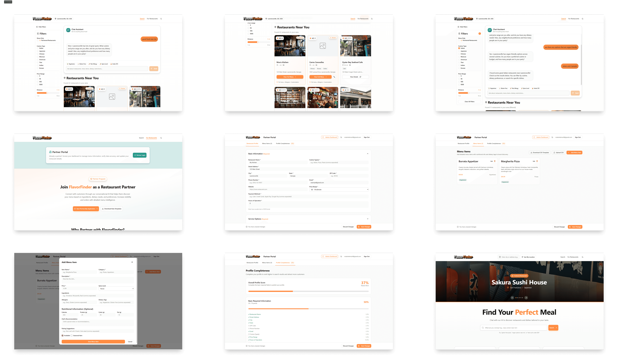The width and height of the screenshot is (618, 364).
Task: Uncheck the Available checkbox
Action: [63, 336]
